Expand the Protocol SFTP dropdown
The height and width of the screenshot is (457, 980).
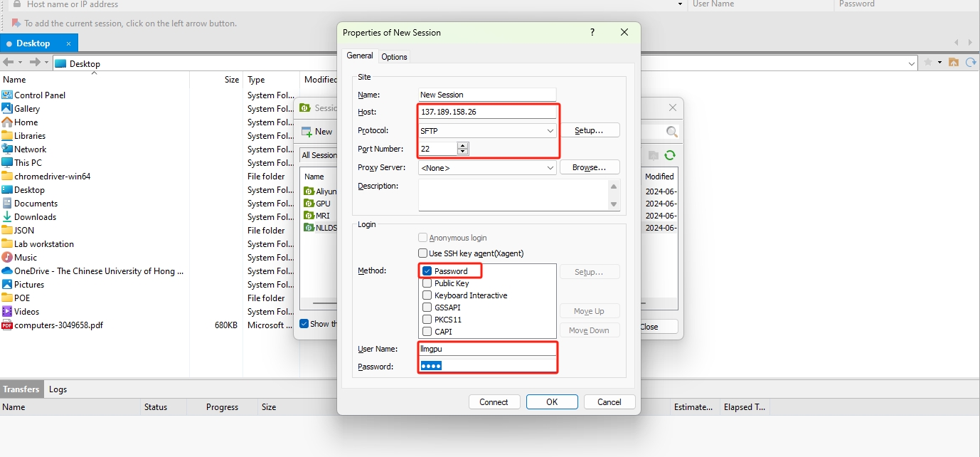[x=550, y=131]
